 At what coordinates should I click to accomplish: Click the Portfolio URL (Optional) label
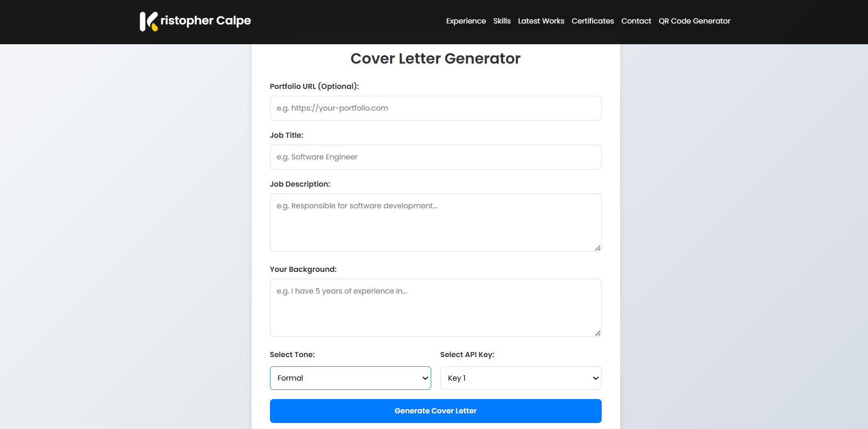tap(315, 86)
